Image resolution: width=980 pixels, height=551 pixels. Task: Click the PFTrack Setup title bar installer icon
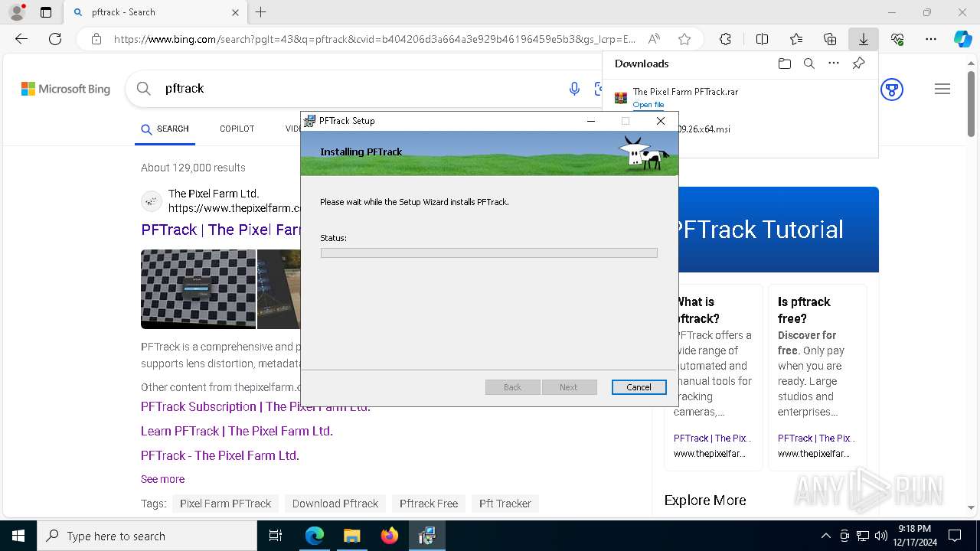pos(310,121)
